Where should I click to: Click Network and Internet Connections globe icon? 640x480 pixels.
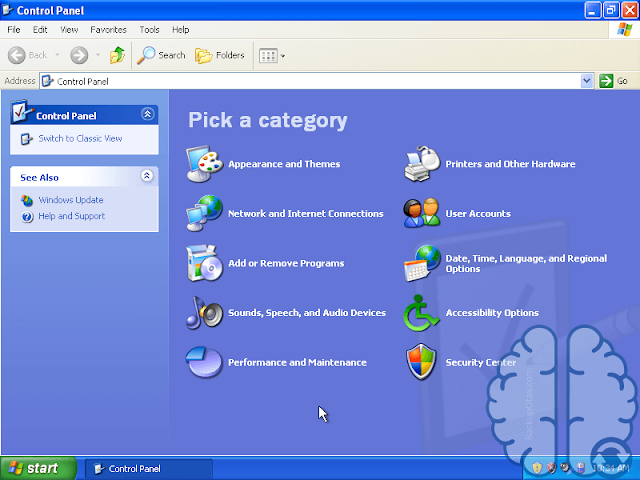(204, 213)
